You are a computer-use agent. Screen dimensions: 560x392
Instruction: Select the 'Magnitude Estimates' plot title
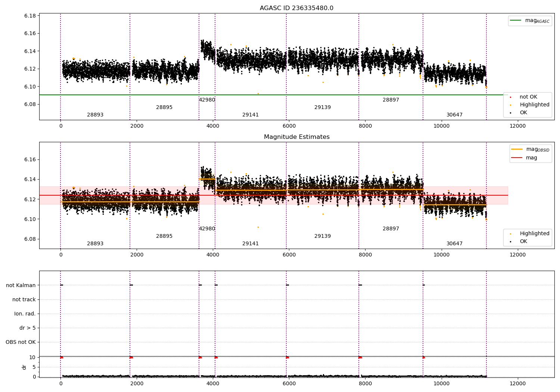click(296, 137)
